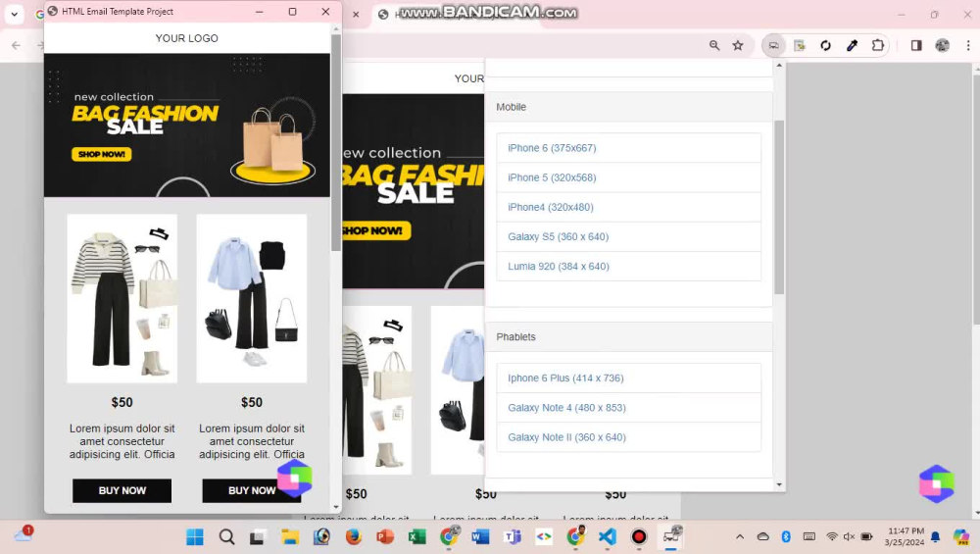This screenshot has height=554, width=980.
Task: Open the tab search dropdown chevron
Action: point(15,14)
